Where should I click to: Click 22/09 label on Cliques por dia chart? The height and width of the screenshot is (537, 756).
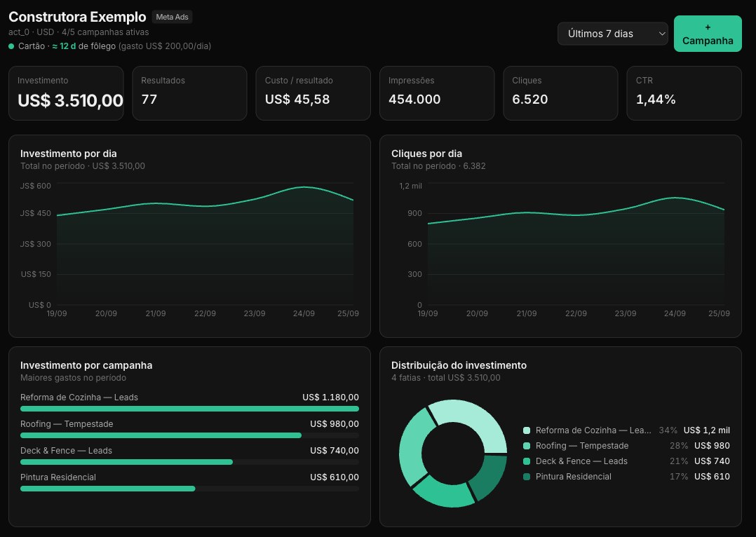pyautogui.click(x=576, y=313)
